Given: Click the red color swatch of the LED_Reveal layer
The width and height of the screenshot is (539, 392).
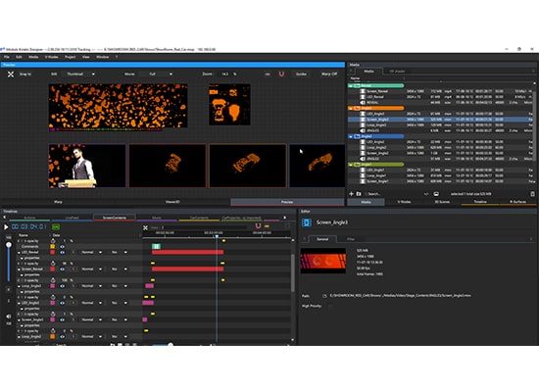Looking at the screenshot, I should coord(53,253).
